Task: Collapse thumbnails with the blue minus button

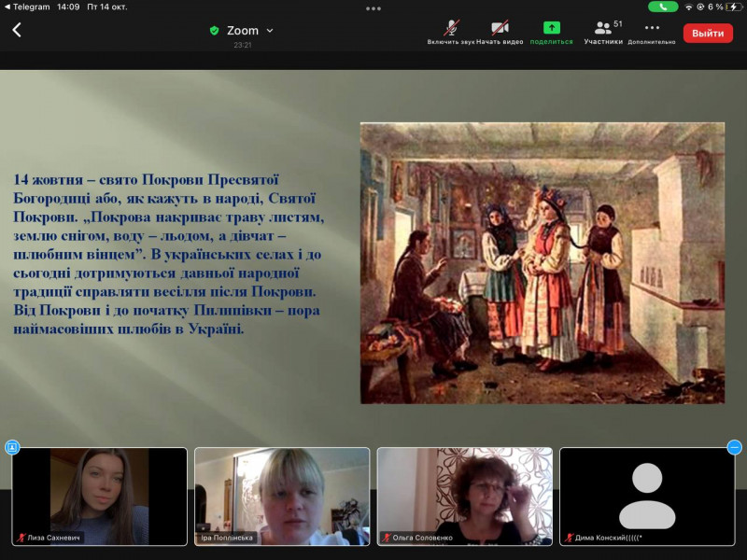Action: [734, 447]
